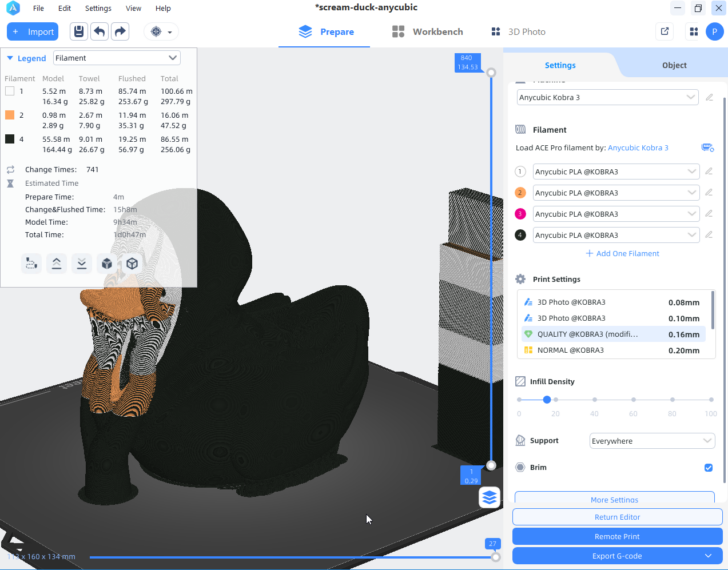Open the Settings menu
Viewport: 728px width, 570px height.
(x=98, y=8)
